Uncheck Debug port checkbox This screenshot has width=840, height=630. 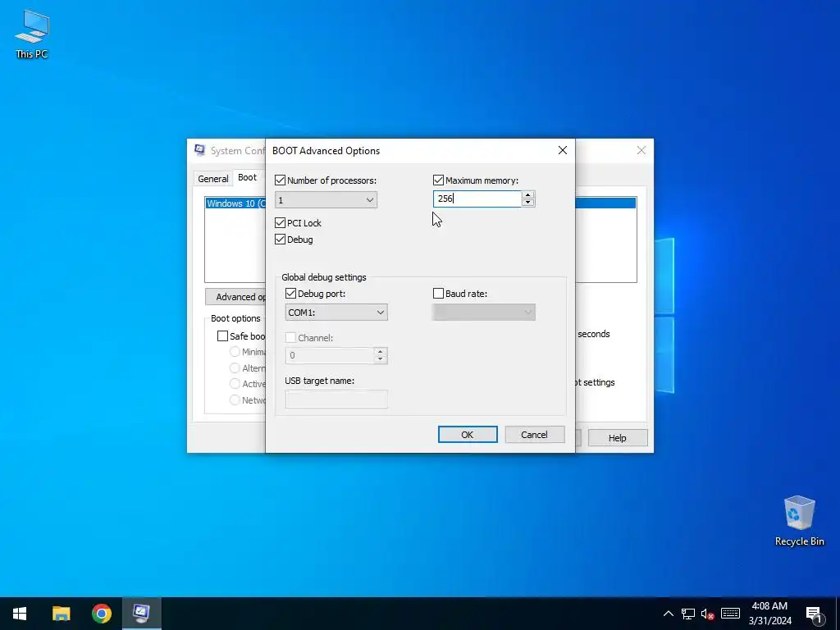coord(290,294)
